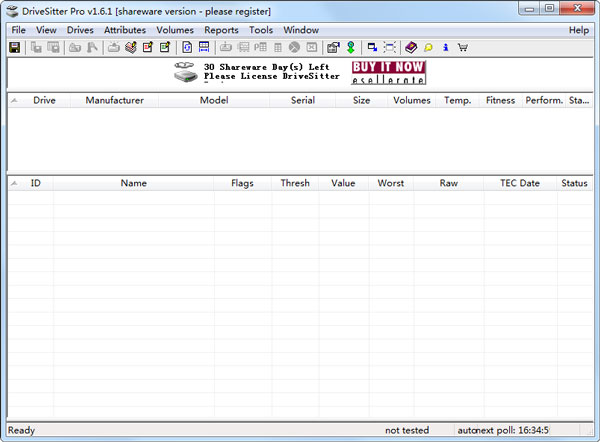Click the grayed P-table toolbar icon
Viewport: 600px width, 442px height.
tap(260, 47)
